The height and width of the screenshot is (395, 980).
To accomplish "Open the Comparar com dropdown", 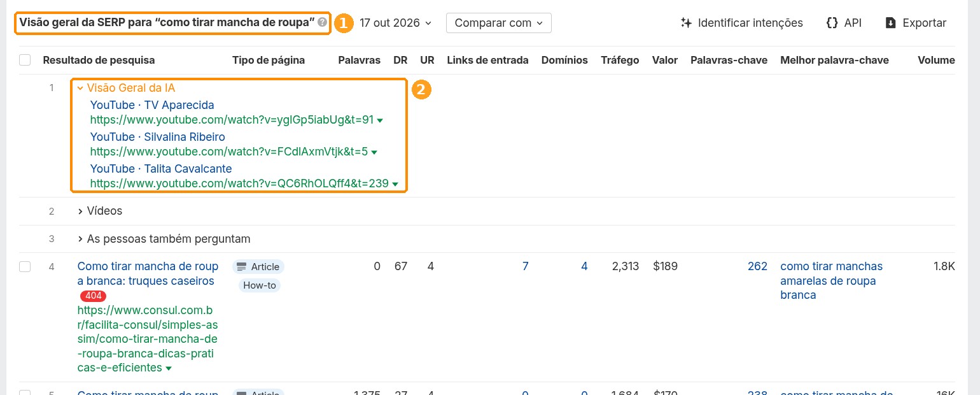I will (499, 23).
